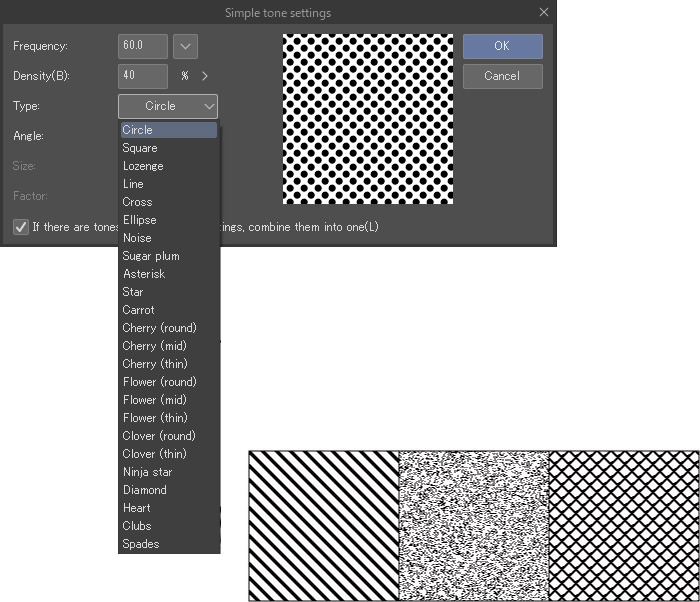Select Square in the type list

pyautogui.click(x=169, y=148)
